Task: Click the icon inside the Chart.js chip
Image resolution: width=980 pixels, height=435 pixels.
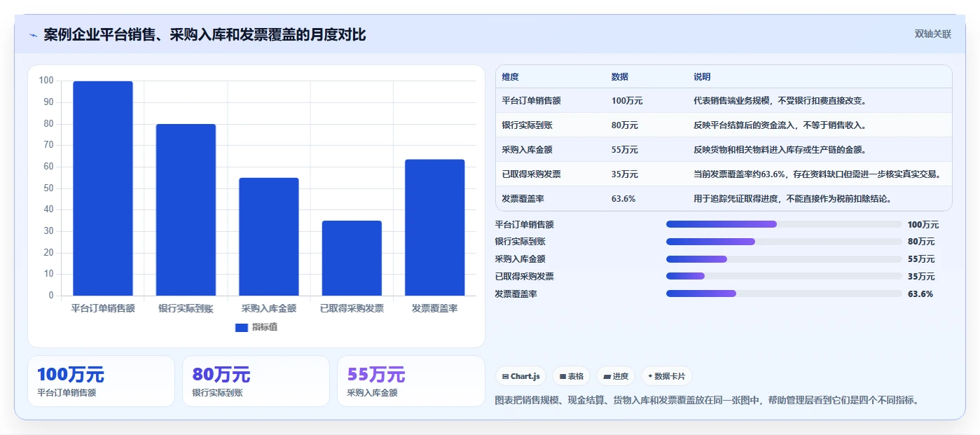Action: click(505, 376)
